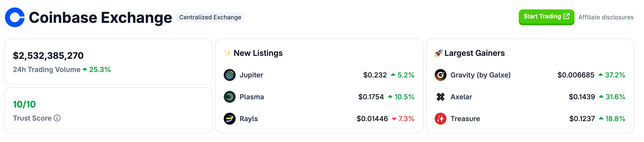Click the 24h Trading Volume amount
644x142 pixels.
(48, 56)
